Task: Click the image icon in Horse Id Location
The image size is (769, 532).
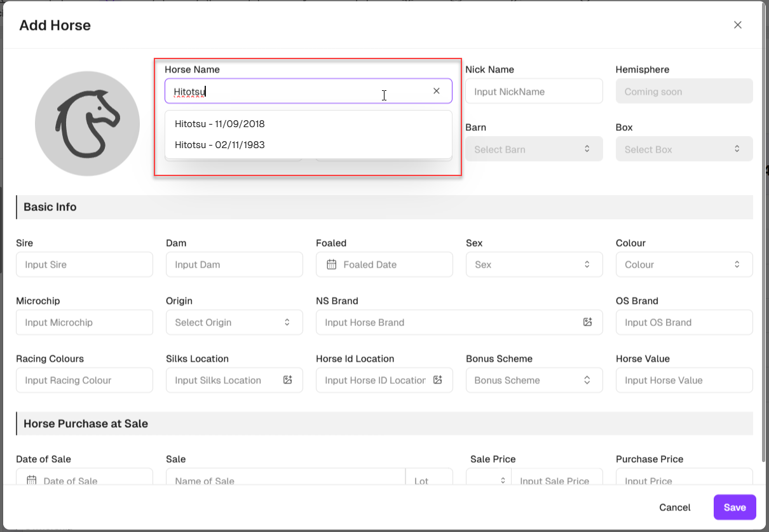Action: pyautogui.click(x=437, y=380)
